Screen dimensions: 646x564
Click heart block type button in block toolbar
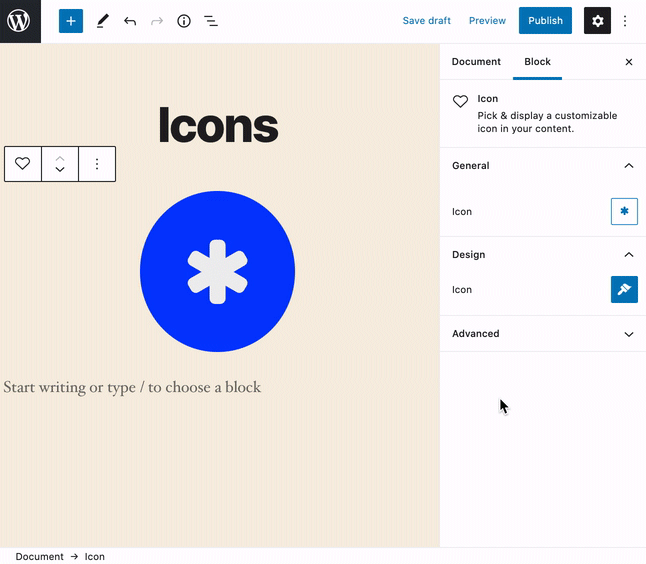pyautogui.click(x=23, y=164)
